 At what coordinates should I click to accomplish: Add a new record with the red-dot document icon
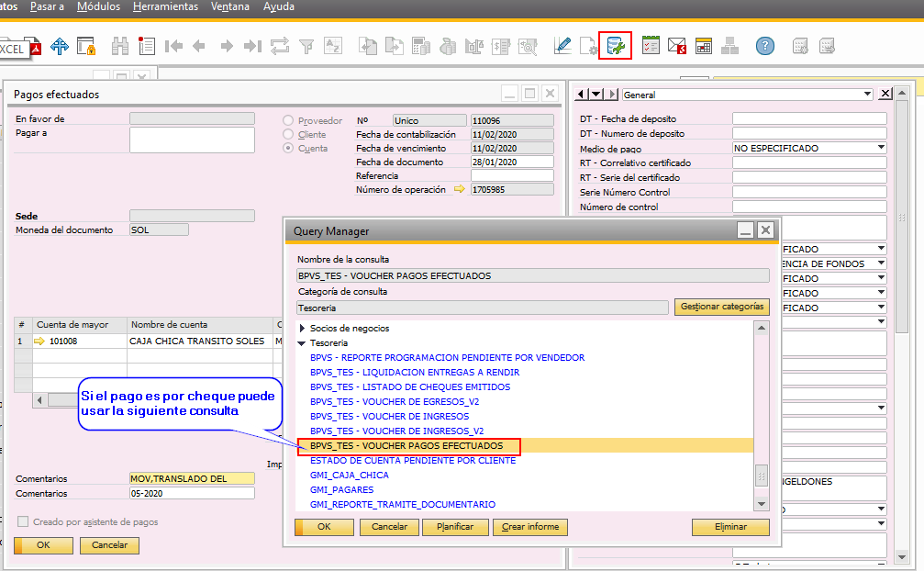pos(146,46)
